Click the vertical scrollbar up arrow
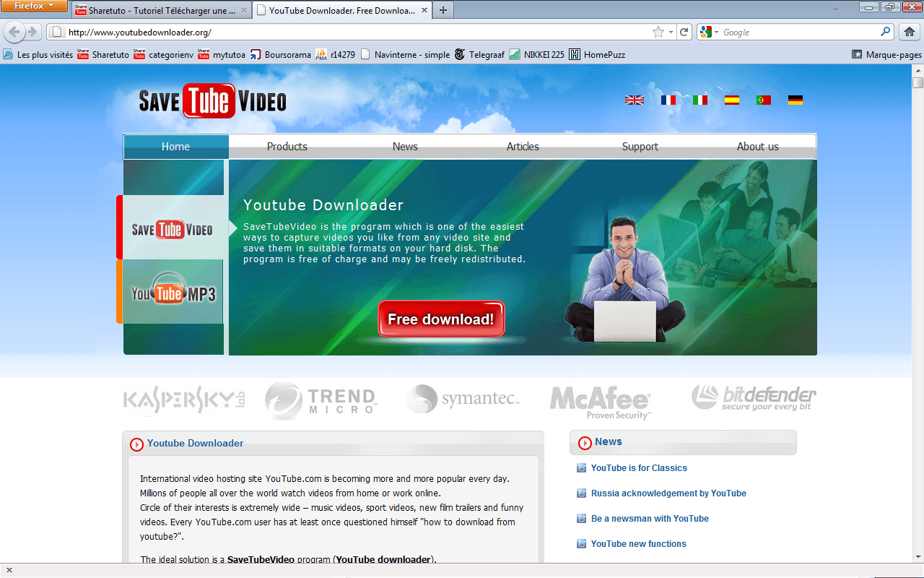The width and height of the screenshot is (924, 578). click(x=918, y=70)
